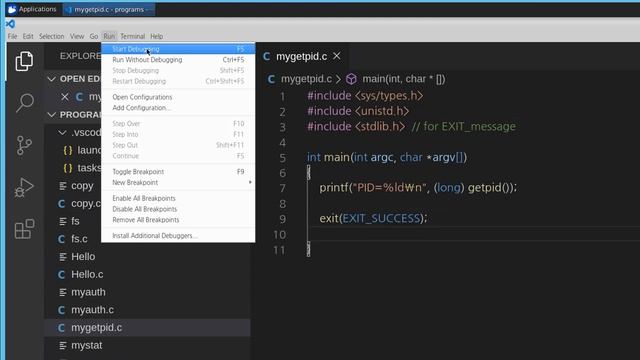
Task: Click the mygetpid.c taskbar window button
Action: pyautogui.click(x=109, y=9)
